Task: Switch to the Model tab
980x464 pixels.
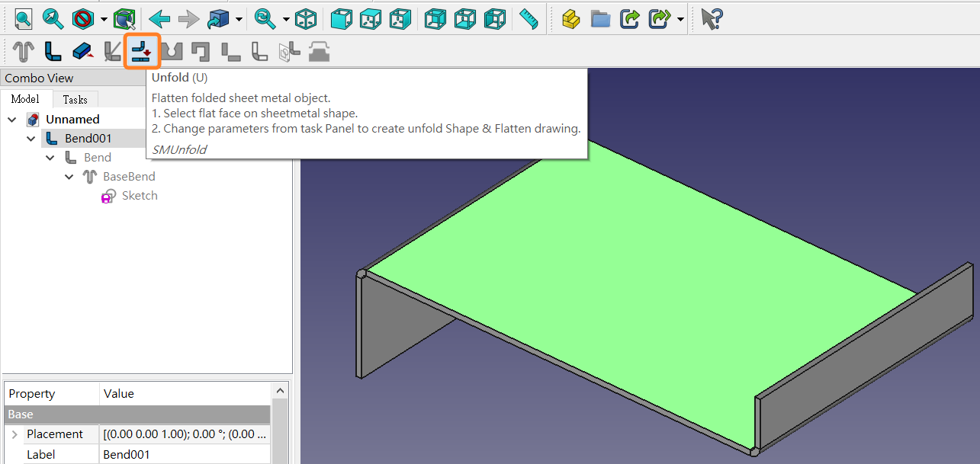Action: 25,99
